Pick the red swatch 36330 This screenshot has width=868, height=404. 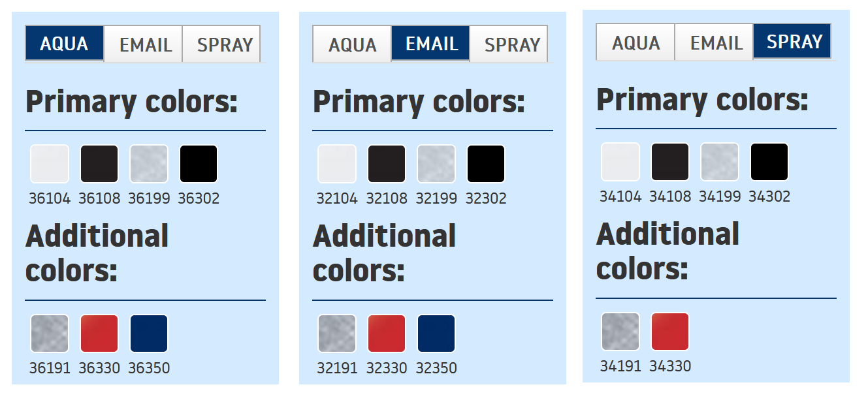(99, 334)
